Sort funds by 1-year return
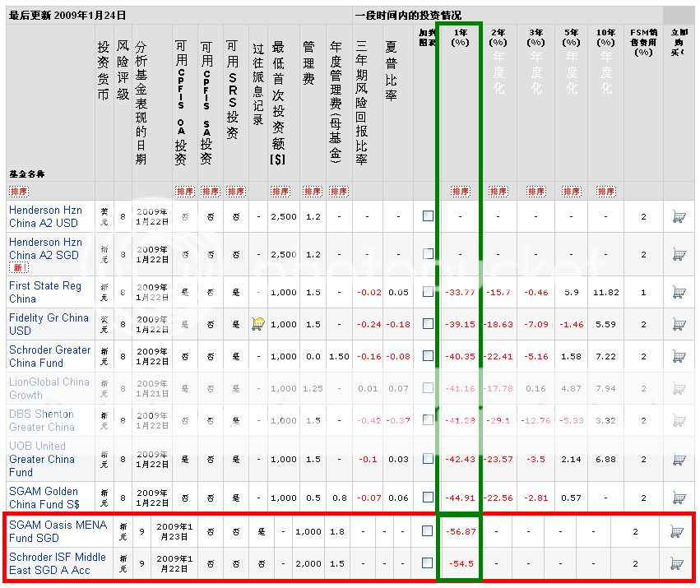This screenshot has height=588, width=700. [460, 192]
